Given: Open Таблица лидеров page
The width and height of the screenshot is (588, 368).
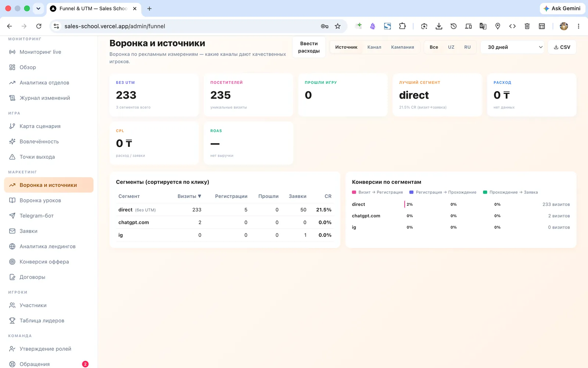Looking at the screenshot, I should pyautogui.click(x=49, y=321).
